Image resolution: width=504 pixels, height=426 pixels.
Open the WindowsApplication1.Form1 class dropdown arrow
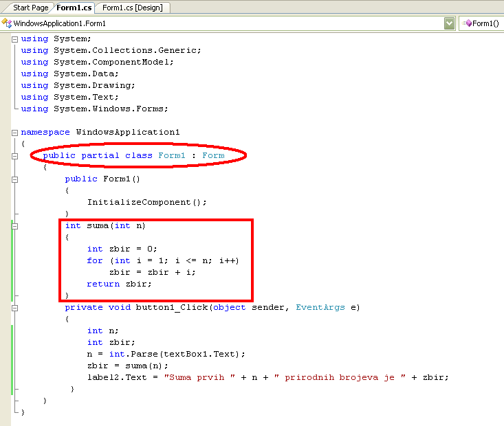coord(450,23)
